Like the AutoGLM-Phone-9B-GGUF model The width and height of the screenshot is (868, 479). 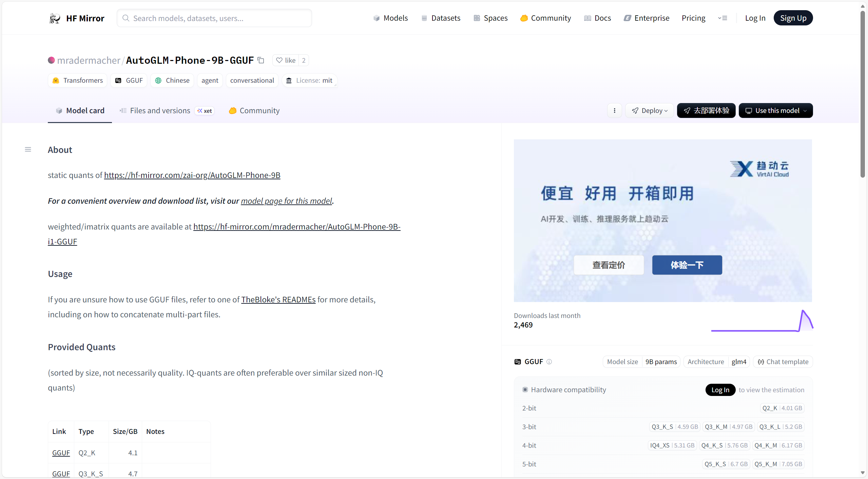click(x=286, y=60)
